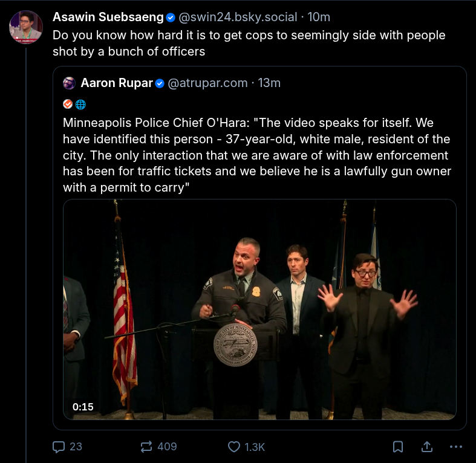The width and height of the screenshot is (476, 463).
Task: Open the @swin24.bsky.social handle link
Action: (x=238, y=17)
